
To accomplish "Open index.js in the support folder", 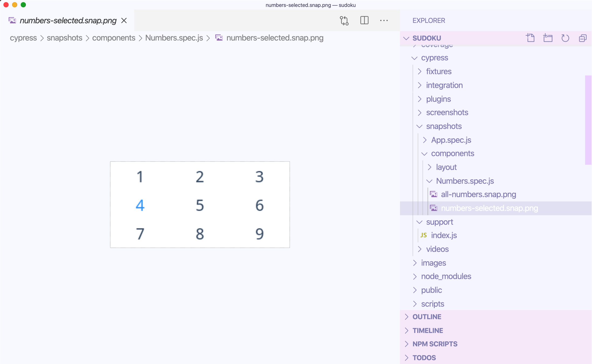I will coord(444,235).
